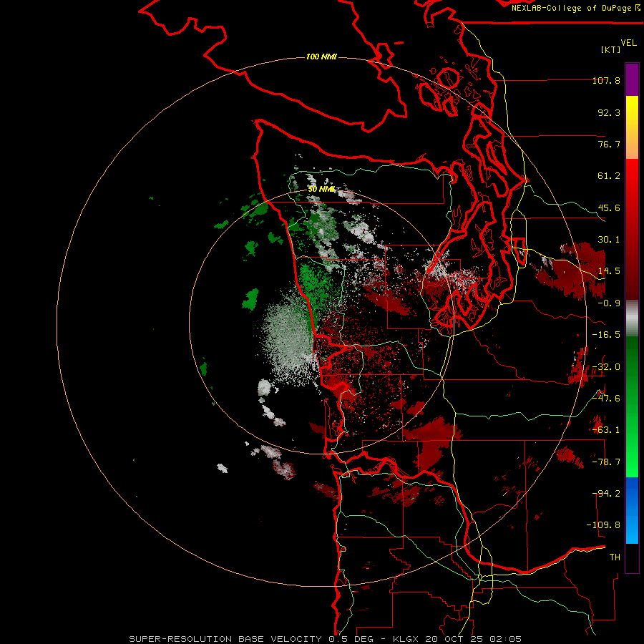Screen dimensions: 644x644
Task: Click the -47.6 legend value
Action: click(606, 399)
